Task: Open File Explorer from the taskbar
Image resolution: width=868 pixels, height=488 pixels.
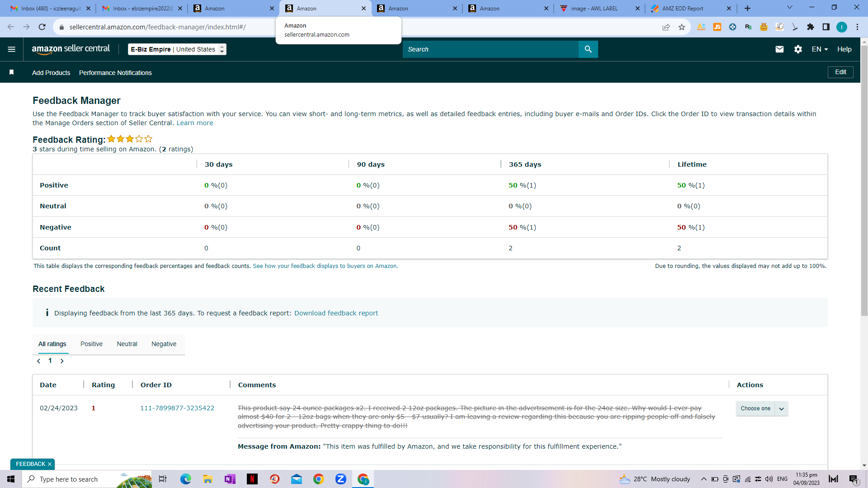Action: pos(208,479)
